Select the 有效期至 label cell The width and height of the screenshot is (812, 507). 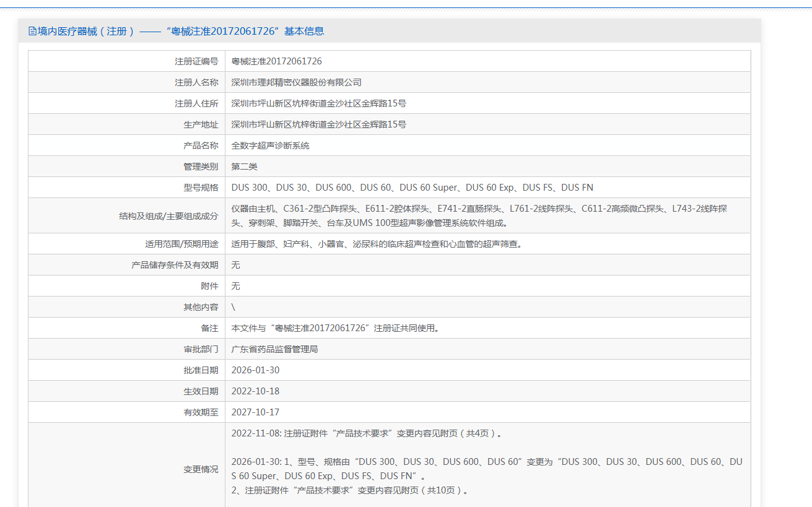coord(126,412)
